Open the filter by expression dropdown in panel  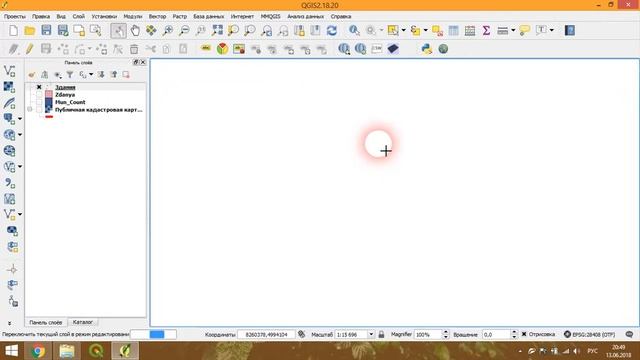click(x=91, y=75)
